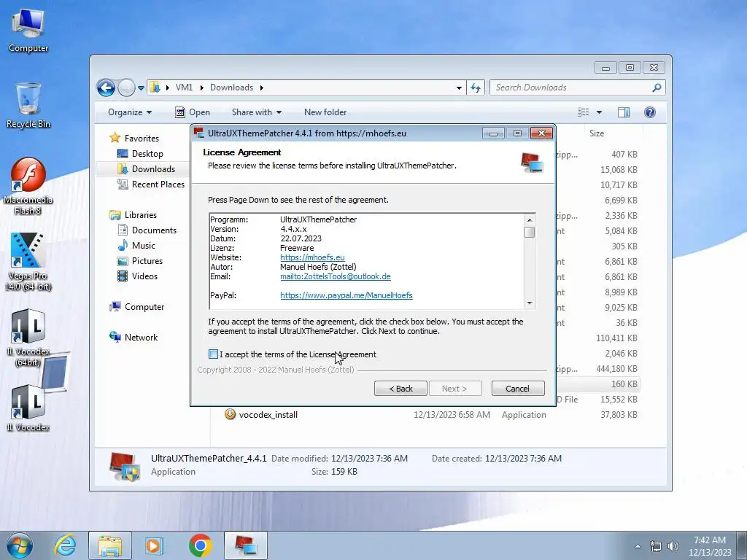Click the Size column header
The height and width of the screenshot is (560, 747).
click(x=597, y=133)
